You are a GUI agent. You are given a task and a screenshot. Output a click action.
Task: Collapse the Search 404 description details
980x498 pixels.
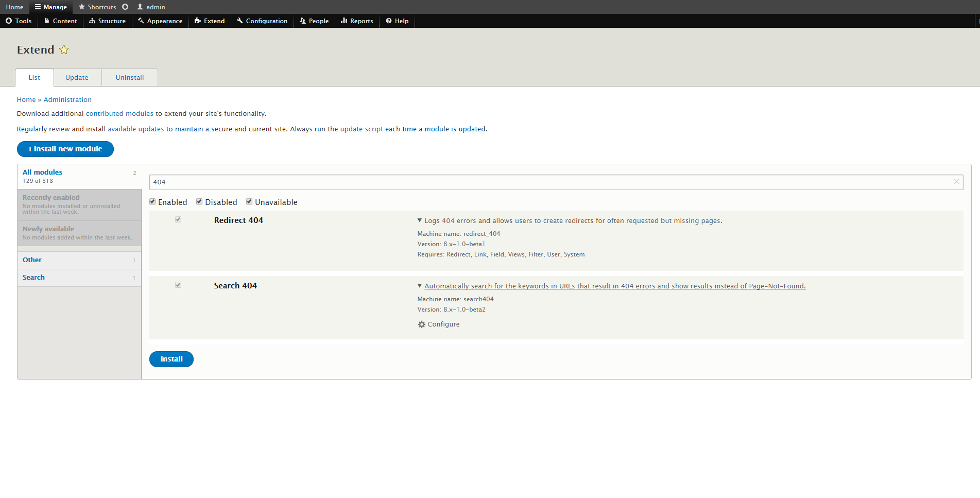click(420, 286)
